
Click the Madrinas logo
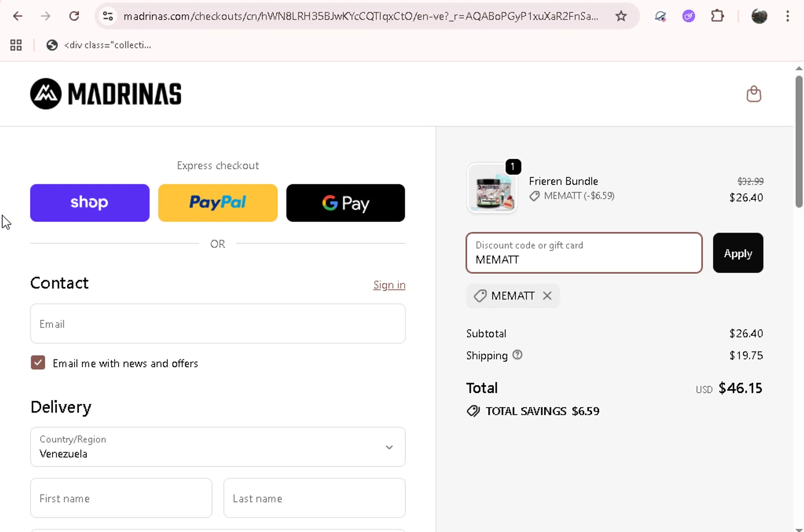pos(106,94)
